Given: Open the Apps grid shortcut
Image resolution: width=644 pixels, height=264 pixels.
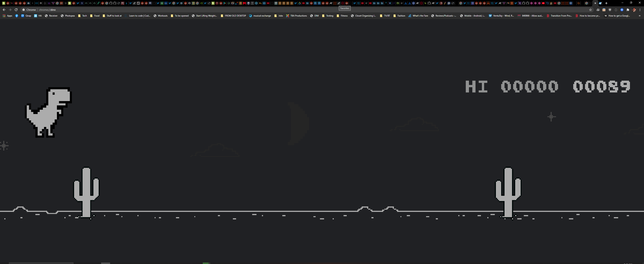Looking at the screenshot, I should coord(7,16).
